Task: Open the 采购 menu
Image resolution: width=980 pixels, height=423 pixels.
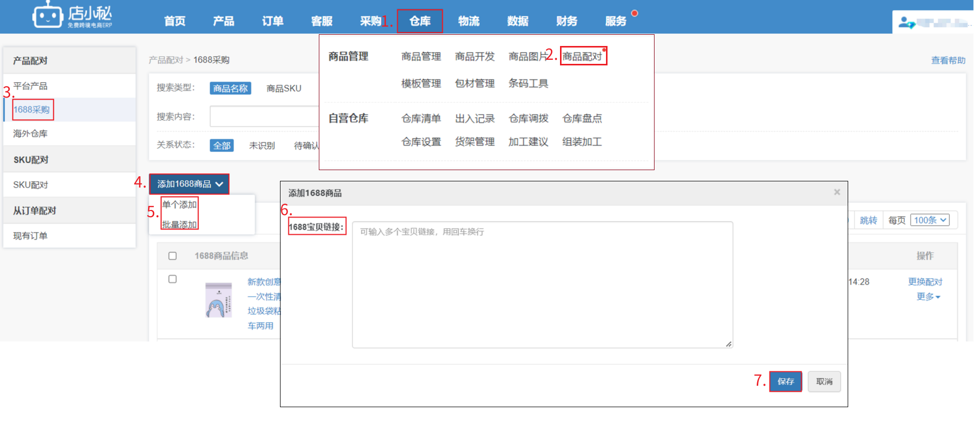Action: [x=371, y=21]
